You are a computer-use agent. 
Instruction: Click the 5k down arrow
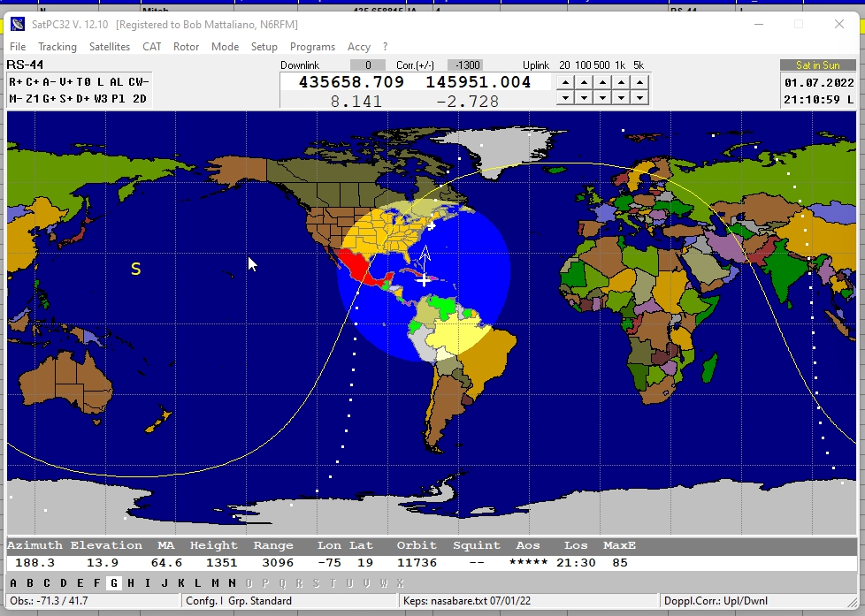point(639,97)
